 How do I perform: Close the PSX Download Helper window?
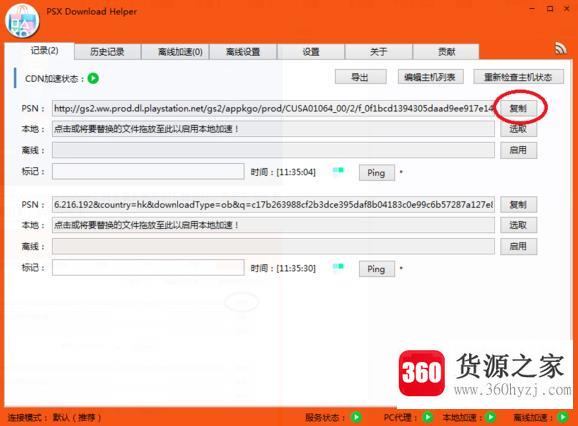(567, 9)
